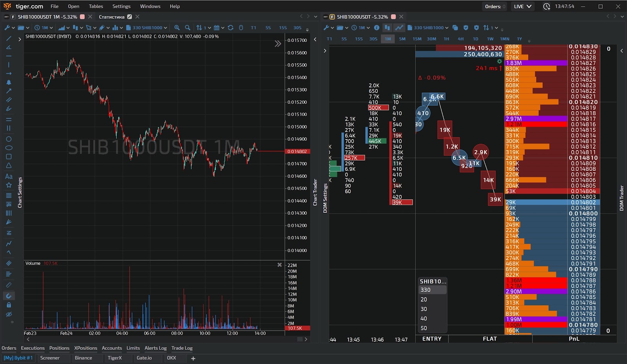Open the Executions bottom tab
The image size is (627, 364).
click(33, 348)
